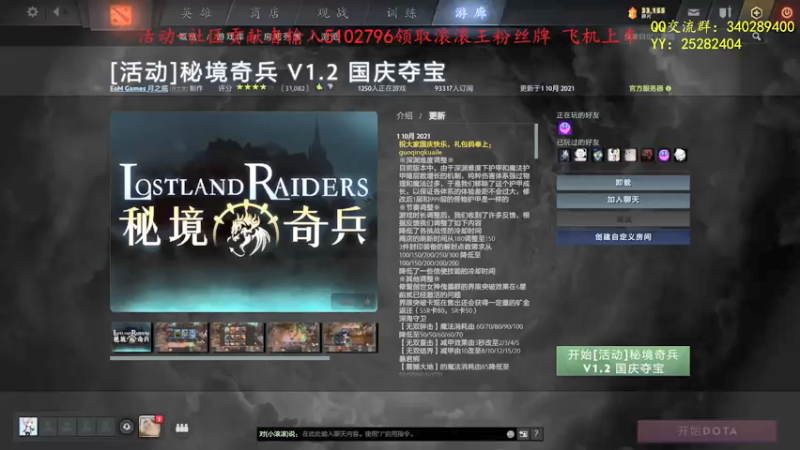Select the third screenshot thumbnail
The height and width of the screenshot is (450, 800).
(x=238, y=337)
